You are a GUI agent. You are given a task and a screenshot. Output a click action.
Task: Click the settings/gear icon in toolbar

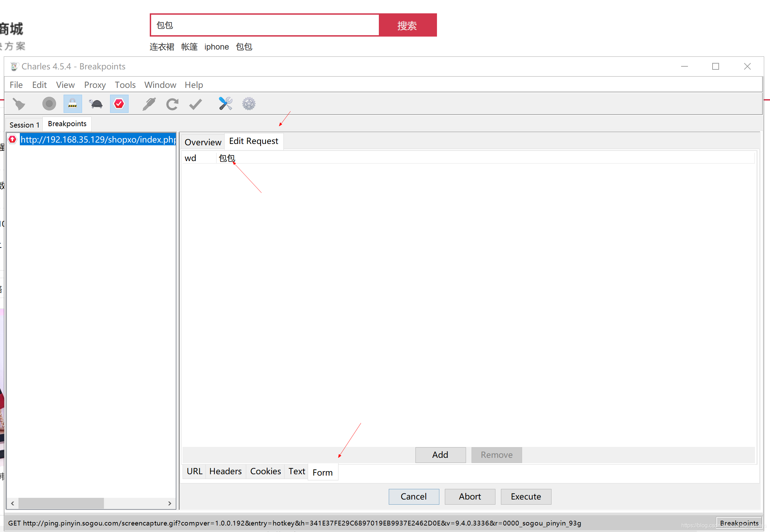point(248,104)
